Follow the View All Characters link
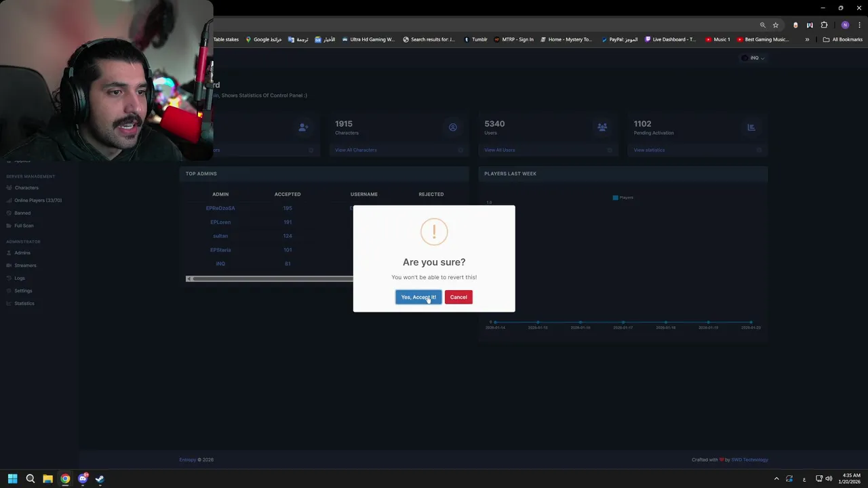868x488 pixels. [356, 150]
